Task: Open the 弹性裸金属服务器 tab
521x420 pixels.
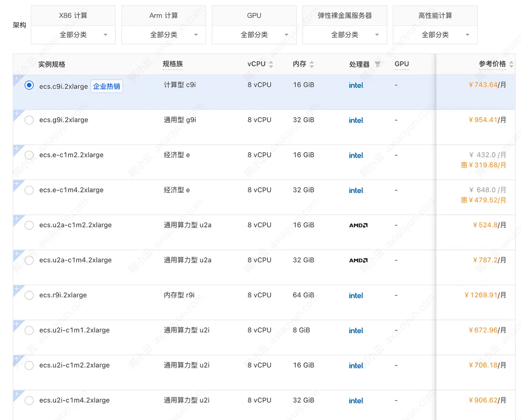Action: (345, 16)
